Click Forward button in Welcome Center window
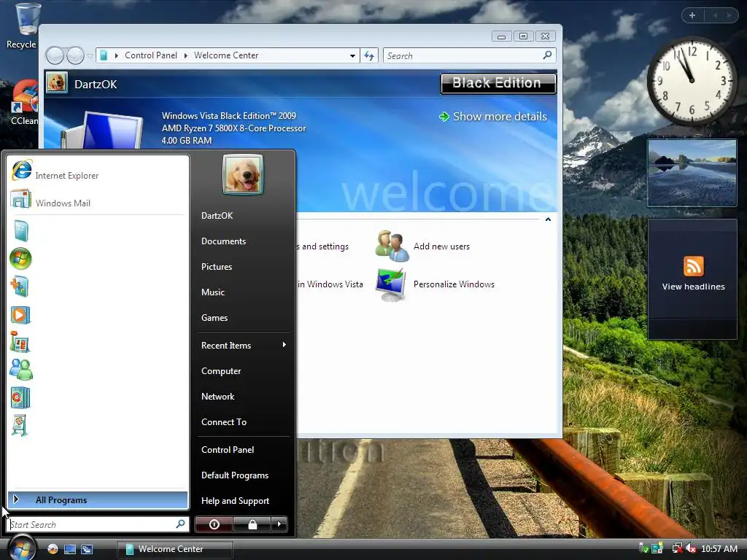 pyautogui.click(x=75, y=55)
